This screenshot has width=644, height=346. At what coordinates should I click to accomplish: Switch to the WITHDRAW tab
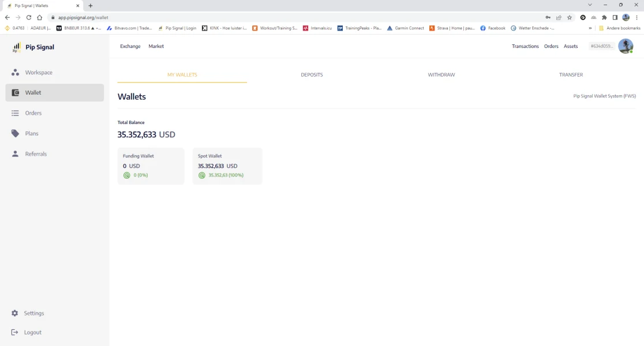coord(441,75)
